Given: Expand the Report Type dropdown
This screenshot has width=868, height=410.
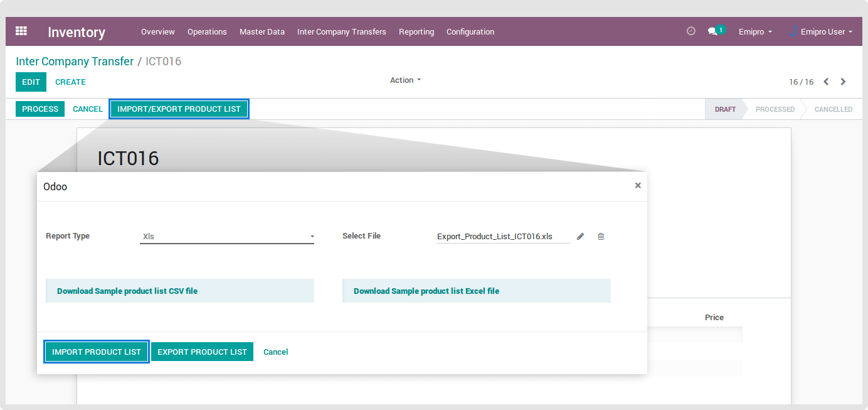Looking at the screenshot, I should (226, 237).
